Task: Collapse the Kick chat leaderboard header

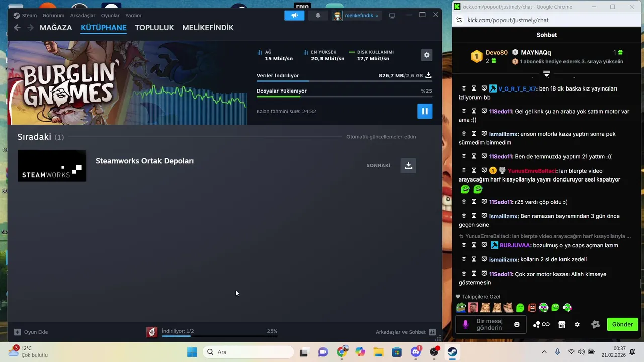Action: pos(547,74)
